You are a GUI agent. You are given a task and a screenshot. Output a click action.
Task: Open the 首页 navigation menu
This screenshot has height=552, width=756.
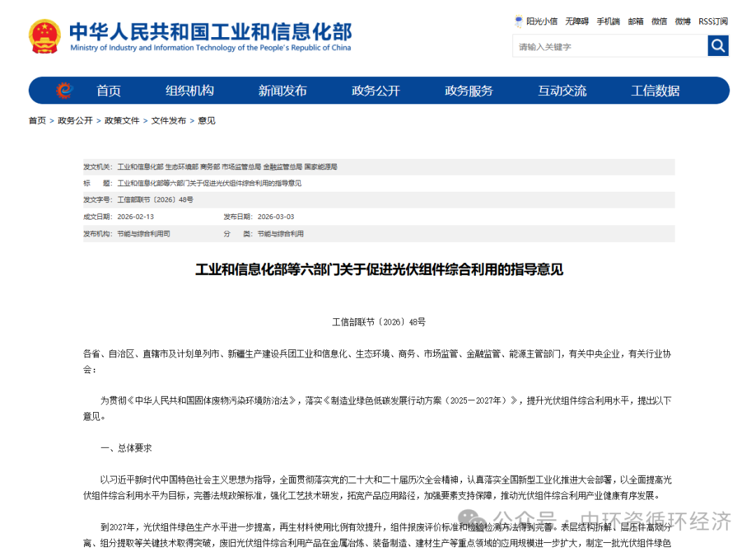coord(108,90)
